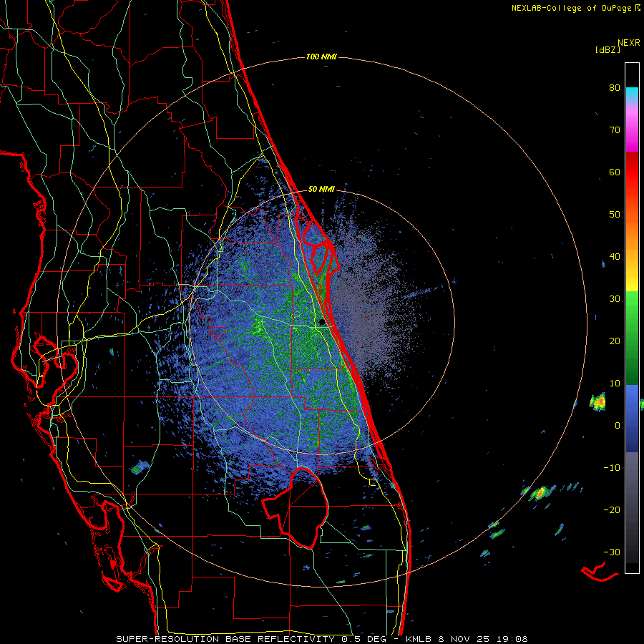
Task: Click the '[dBZ]' legend unit label
Action: (x=608, y=50)
